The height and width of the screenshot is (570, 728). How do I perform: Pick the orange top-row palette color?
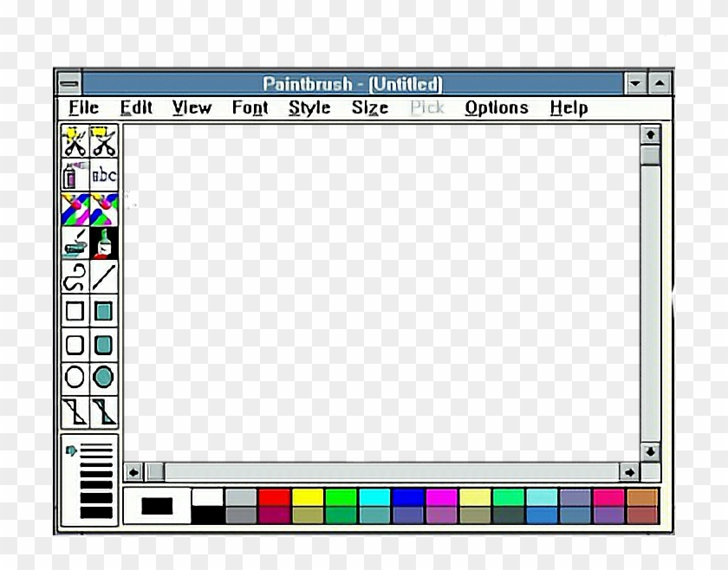pyautogui.click(x=642, y=497)
